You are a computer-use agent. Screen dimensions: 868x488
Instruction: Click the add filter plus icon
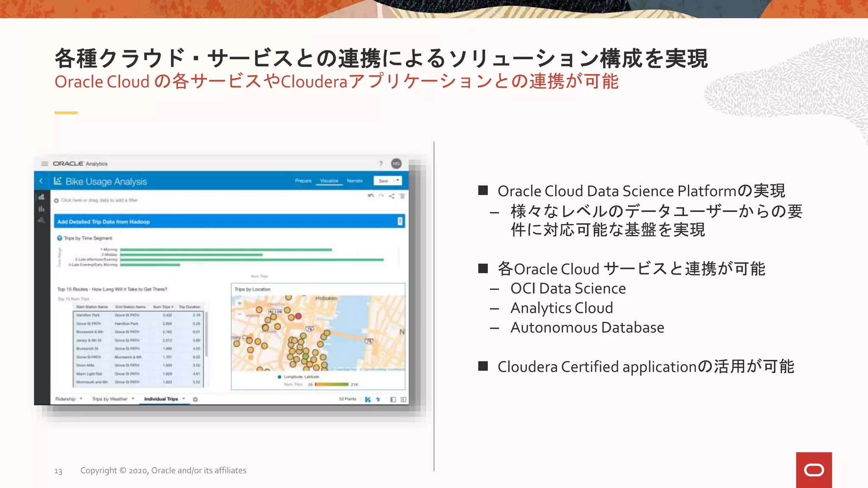(x=56, y=200)
